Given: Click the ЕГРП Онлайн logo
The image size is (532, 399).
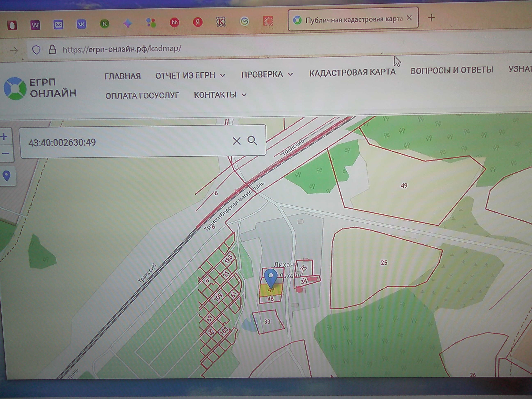Looking at the screenshot, I should [40, 88].
